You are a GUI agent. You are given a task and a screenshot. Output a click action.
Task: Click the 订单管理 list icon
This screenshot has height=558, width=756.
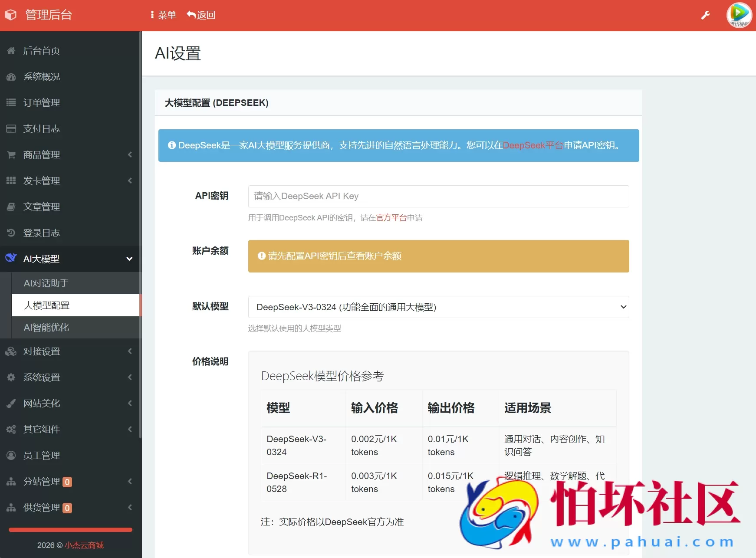[x=11, y=103]
